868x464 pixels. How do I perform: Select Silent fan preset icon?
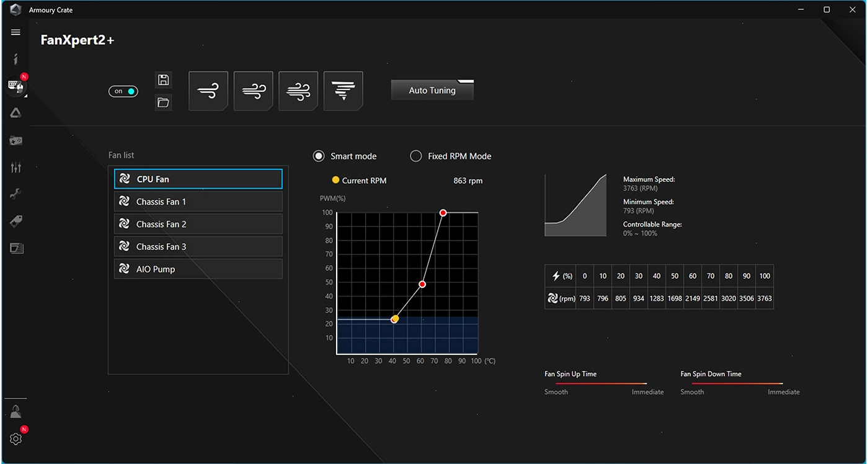click(x=208, y=91)
